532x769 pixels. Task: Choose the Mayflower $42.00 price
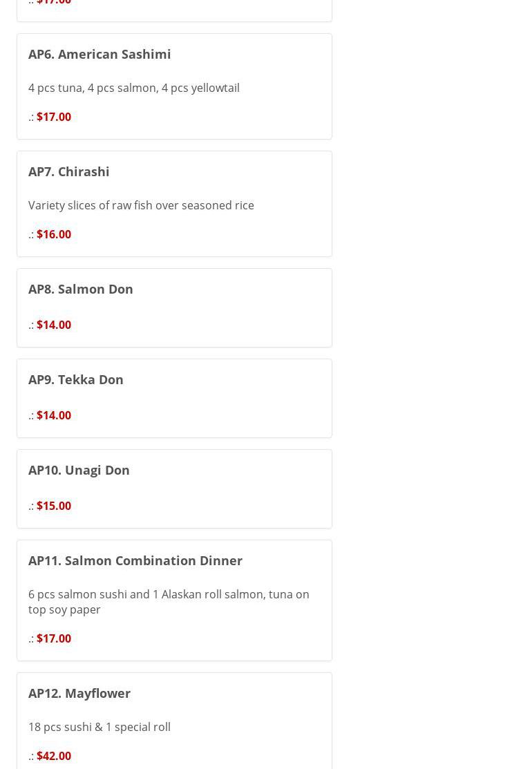(x=54, y=756)
